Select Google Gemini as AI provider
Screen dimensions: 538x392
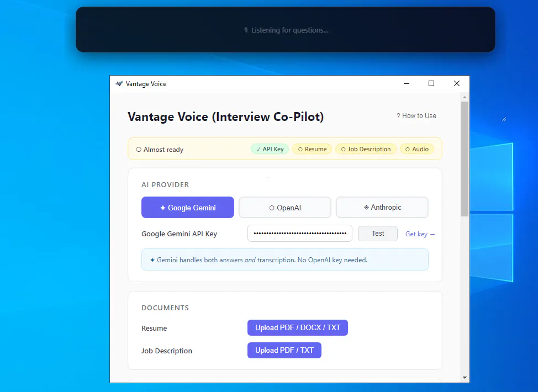pyautogui.click(x=188, y=207)
